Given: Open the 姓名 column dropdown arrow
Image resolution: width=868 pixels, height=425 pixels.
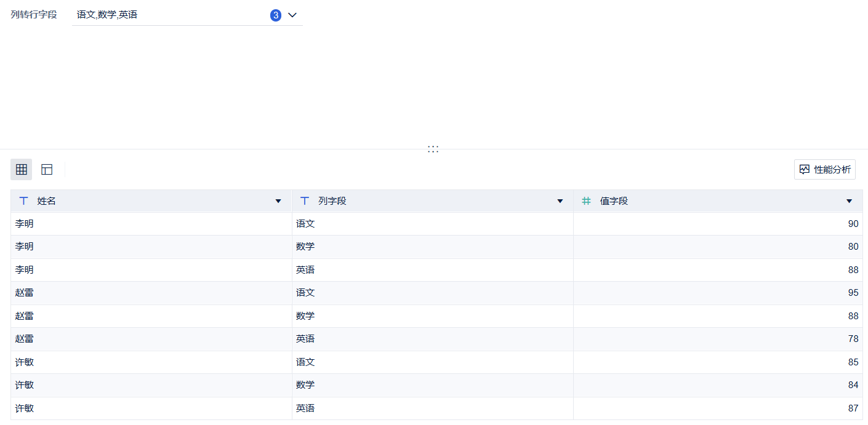Looking at the screenshot, I should coord(278,201).
